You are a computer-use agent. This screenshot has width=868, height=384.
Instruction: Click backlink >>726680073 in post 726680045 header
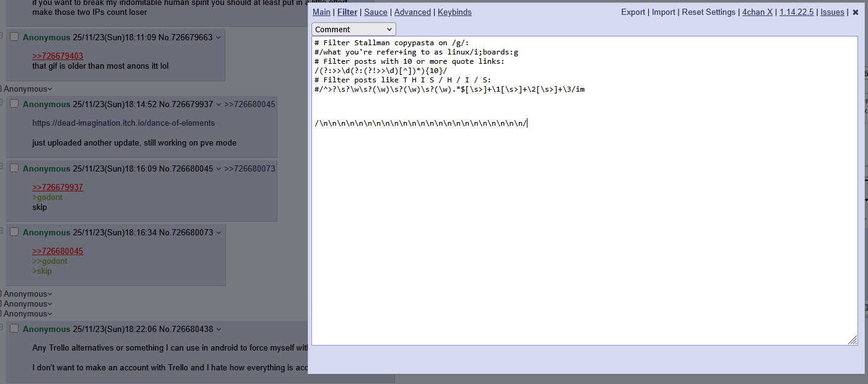(x=250, y=168)
